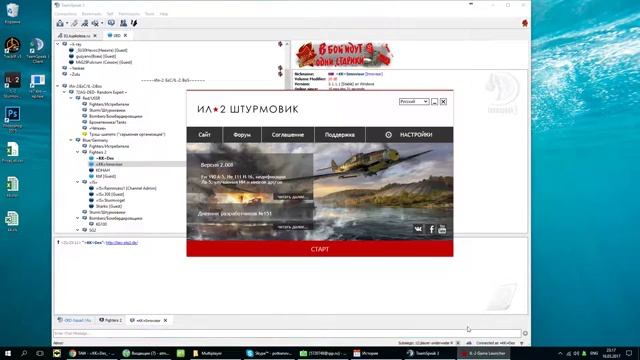Click читать далее under Дневники разработчиков
Image resolution: width=640 pixels, height=360 pixels.
[x=291, y=227]
